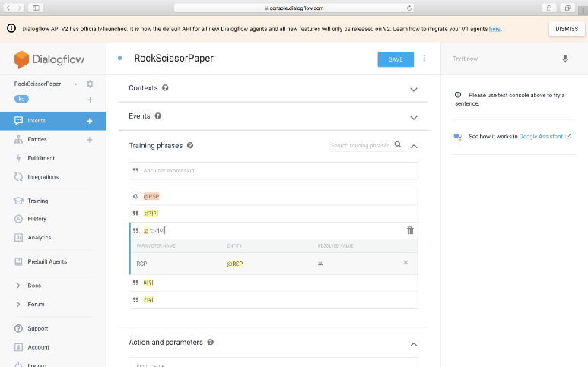588x367 pixels.
Task: Expand the Docs sidebar item
Action: pos(34,286)
